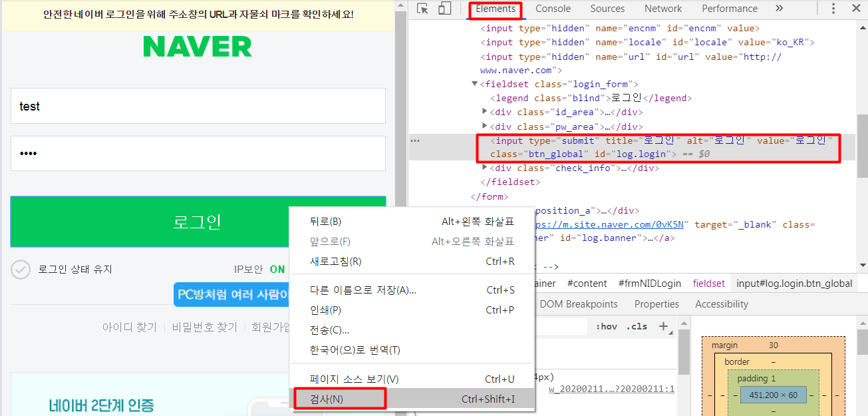Select the inspect element picker icon
Viewport: 868px width, 416px height.
tap(422, 9)
